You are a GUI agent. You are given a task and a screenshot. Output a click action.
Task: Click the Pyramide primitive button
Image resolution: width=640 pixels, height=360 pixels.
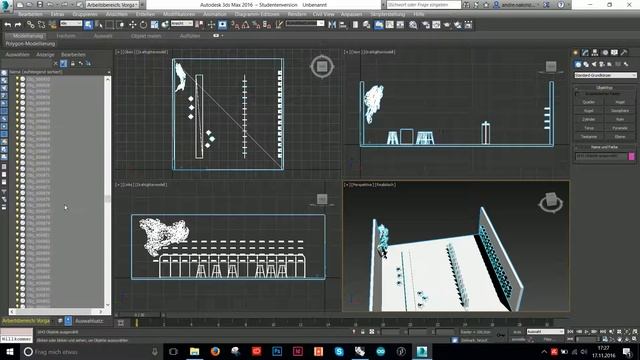click(x=620, y=128)
